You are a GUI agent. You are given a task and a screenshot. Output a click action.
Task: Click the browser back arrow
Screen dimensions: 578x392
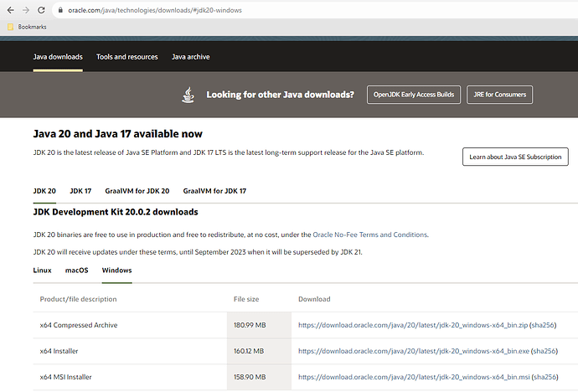pyautogui.click(x=10, y=10)
